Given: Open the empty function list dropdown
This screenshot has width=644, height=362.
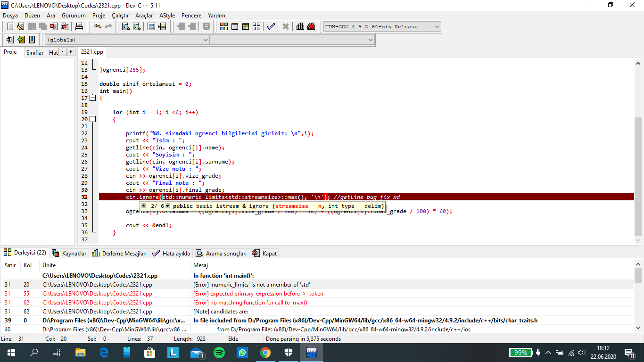Looking at the screenshot, I should (x=292, y=40).
